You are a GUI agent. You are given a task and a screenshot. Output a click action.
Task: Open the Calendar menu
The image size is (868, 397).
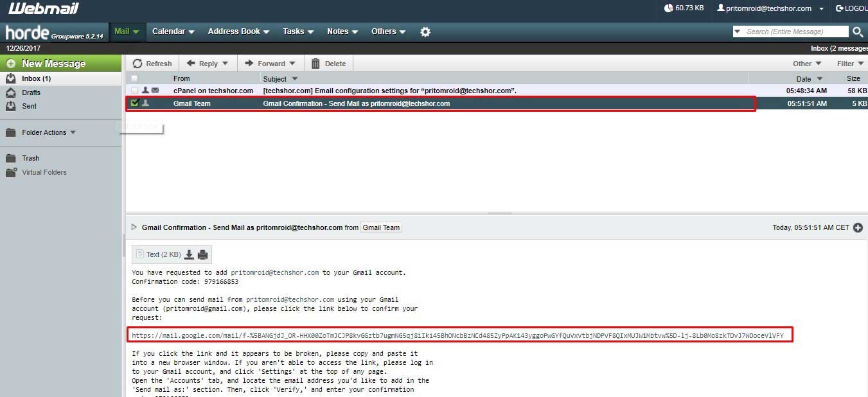tap(173, 31)
